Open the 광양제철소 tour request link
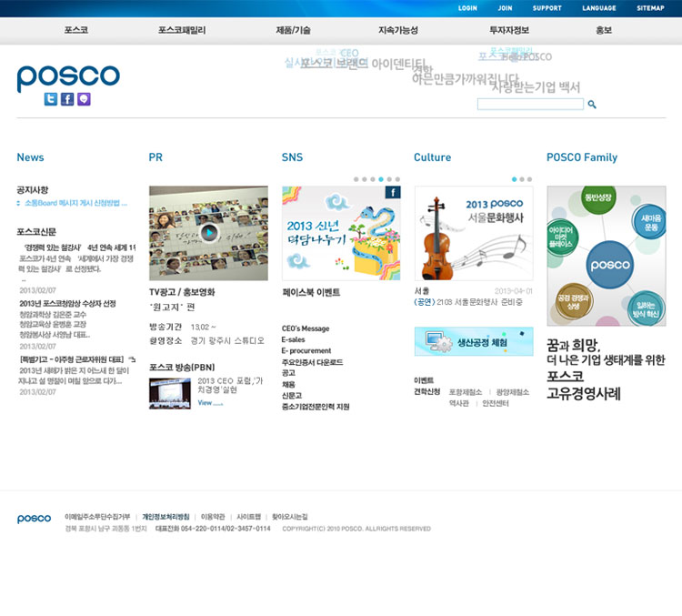Image resolution: width=682 pixels, height=616 pixels. click(x=513, y=392)
